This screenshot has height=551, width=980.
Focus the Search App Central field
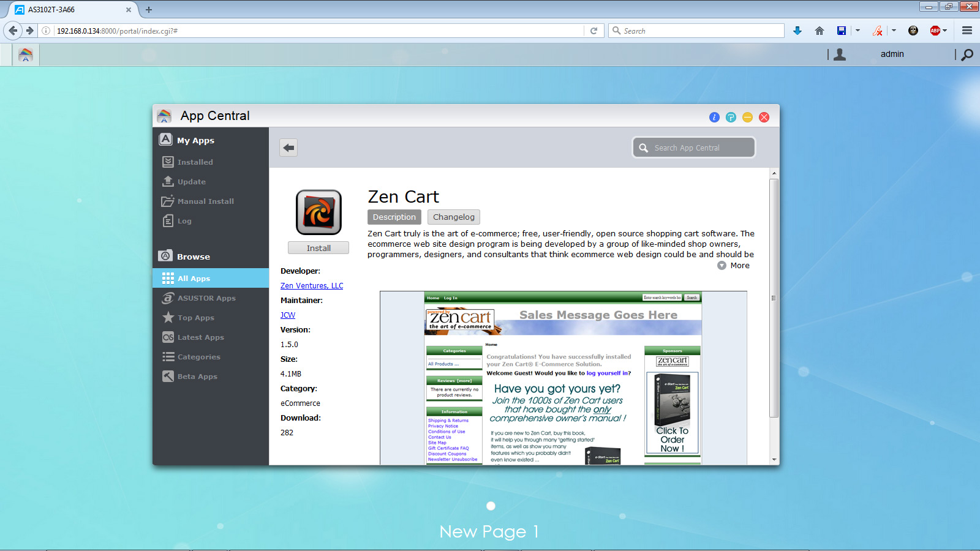(694, 148)
